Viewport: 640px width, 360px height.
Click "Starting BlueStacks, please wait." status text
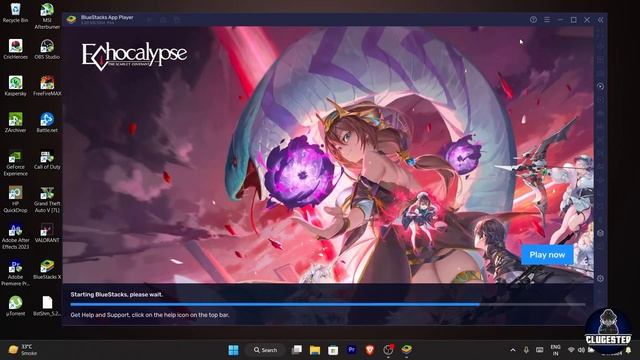[117, 294]
